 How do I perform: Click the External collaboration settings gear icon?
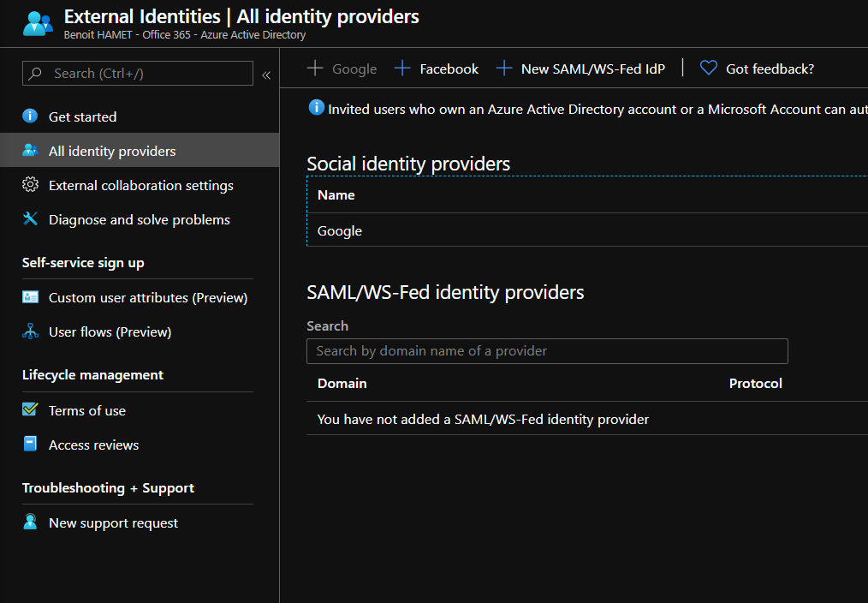pos(30,185)
